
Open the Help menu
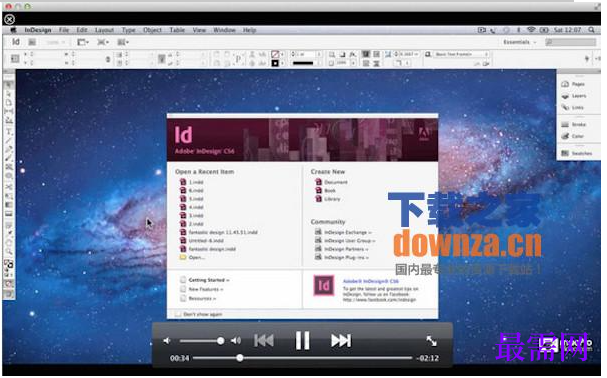pos(249,30)
